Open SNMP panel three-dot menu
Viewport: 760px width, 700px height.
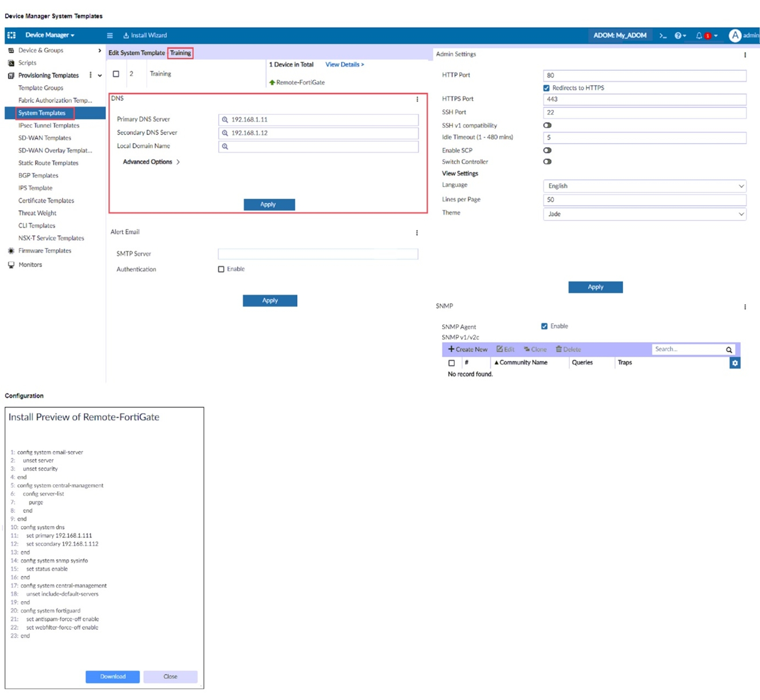point(745,307)
